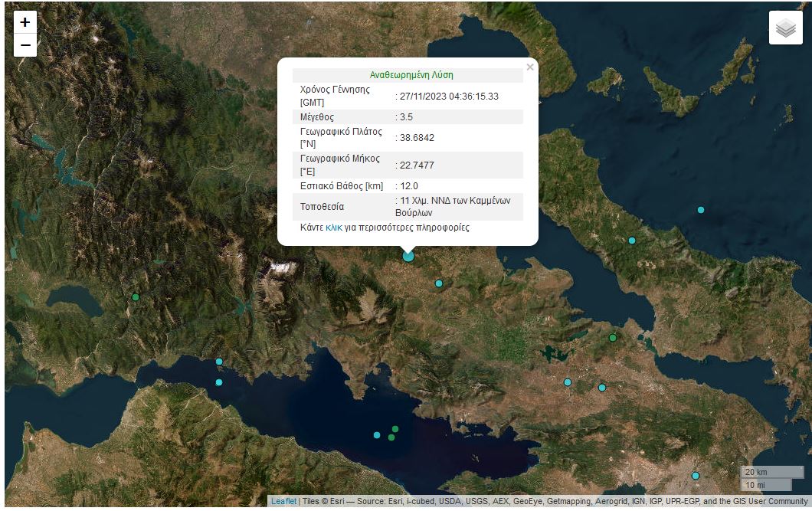Click lower cyan marker on western gulf coast
812x511 pixels.
[219, 382]
